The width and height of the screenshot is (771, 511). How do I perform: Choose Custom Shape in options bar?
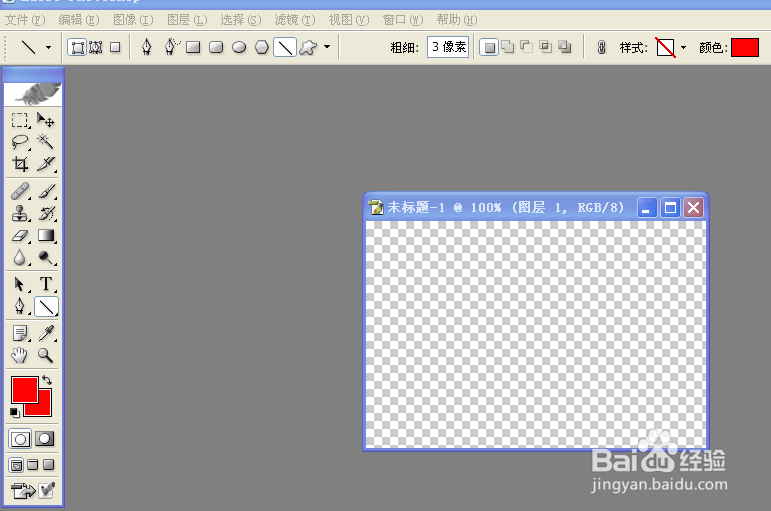[308, 47]
